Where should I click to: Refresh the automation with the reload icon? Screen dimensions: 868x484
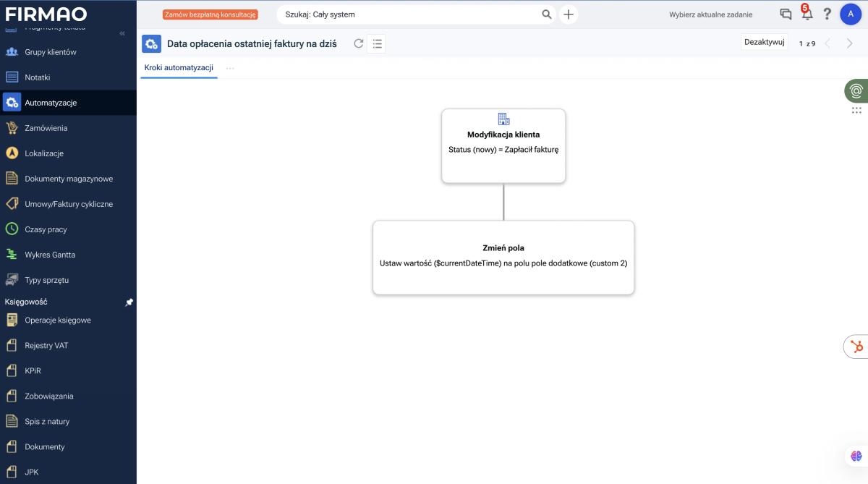[x=359, y=44]
